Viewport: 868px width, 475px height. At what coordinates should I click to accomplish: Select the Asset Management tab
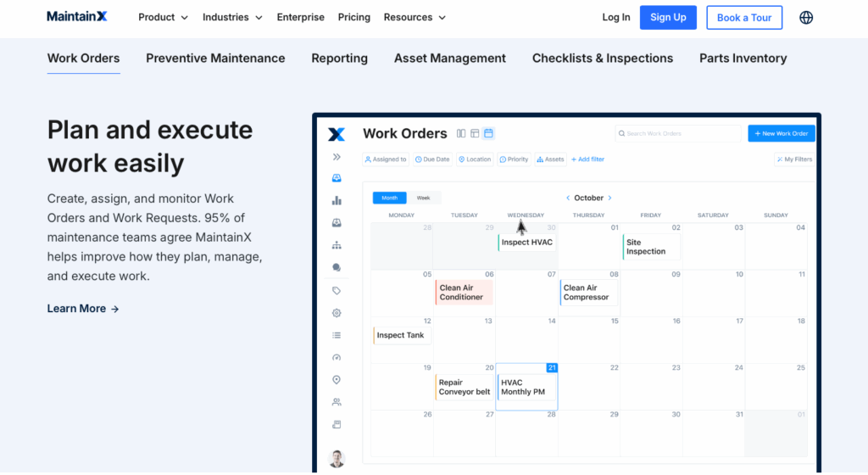450,59
